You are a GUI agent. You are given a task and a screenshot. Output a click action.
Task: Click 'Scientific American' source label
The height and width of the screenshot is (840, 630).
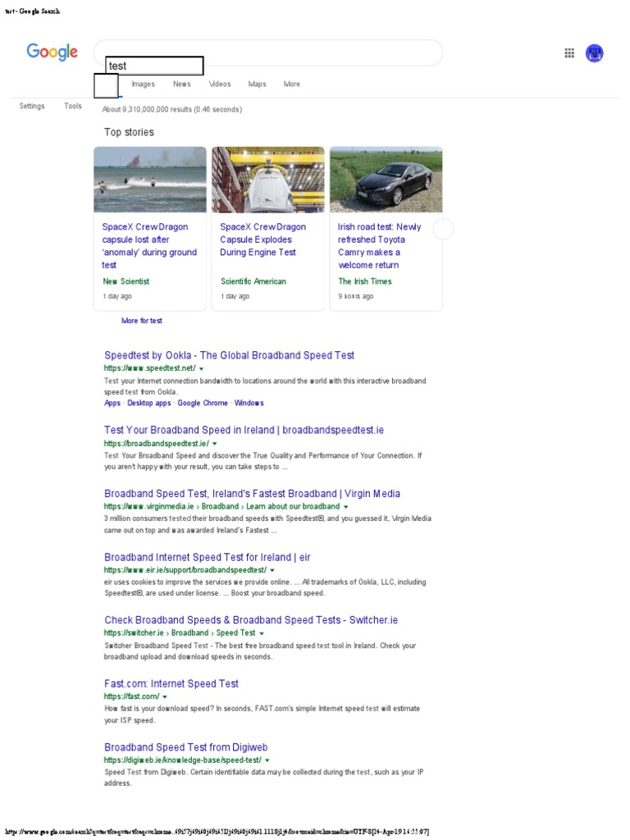click(253, 281)
